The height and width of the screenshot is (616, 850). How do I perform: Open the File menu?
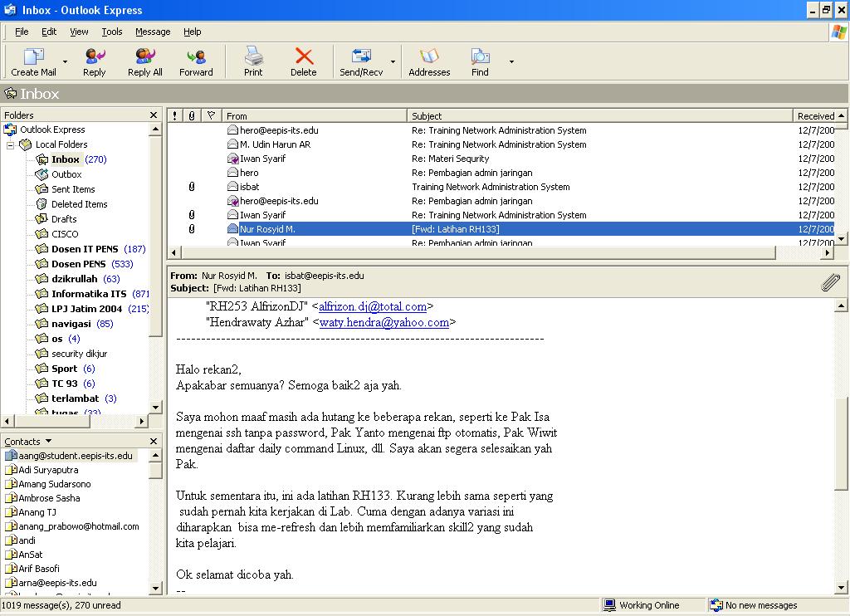point(22,32)
